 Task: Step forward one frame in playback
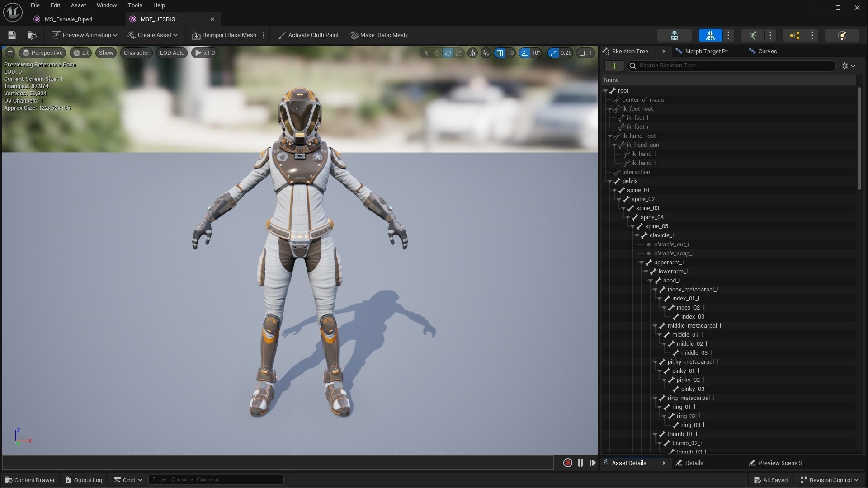(x=592, y=463)
